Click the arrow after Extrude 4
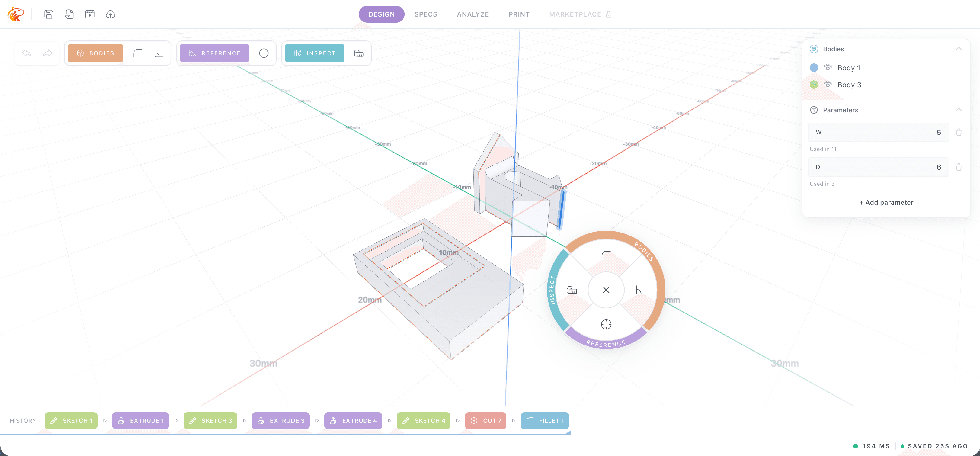This screenshot has width=980, height=456. coord(389,421)
